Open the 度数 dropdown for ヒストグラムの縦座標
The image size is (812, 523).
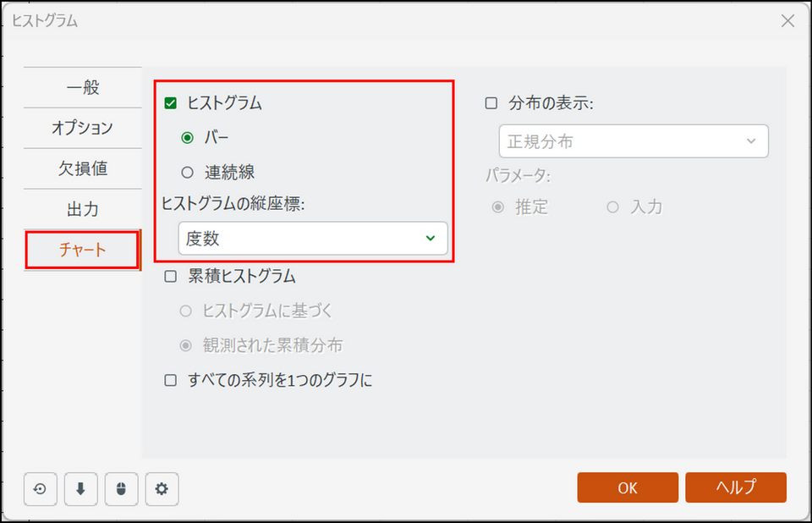tap(313, 239)
